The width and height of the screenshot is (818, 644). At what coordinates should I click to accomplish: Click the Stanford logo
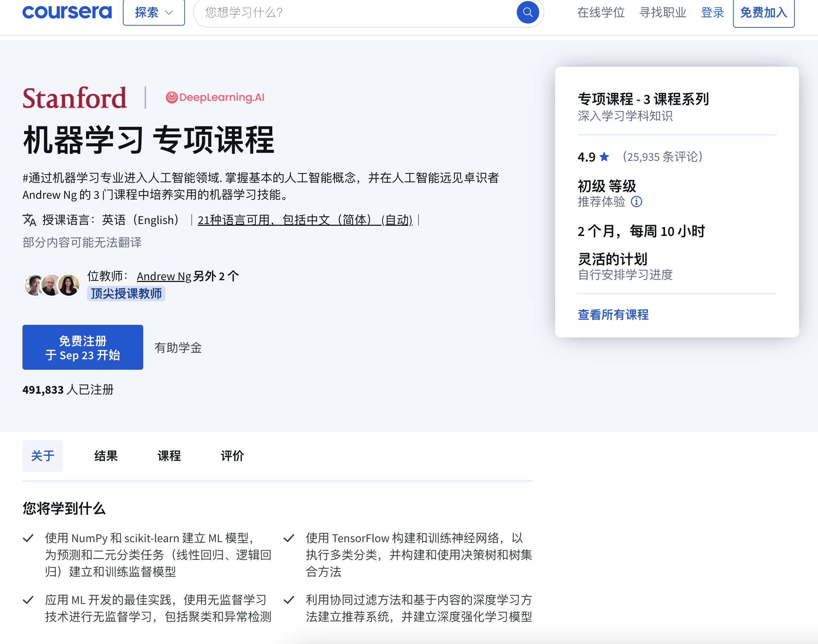[x=74, y=98]
